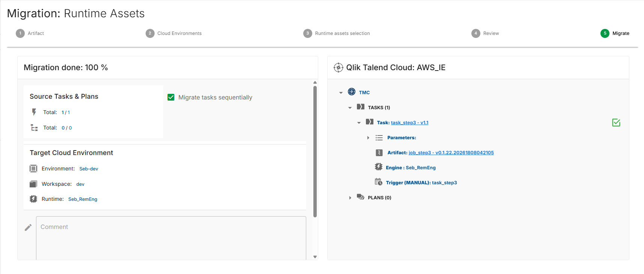Click the Trigger calendar clock icon
644x274 pixels.
click(378, 182)
